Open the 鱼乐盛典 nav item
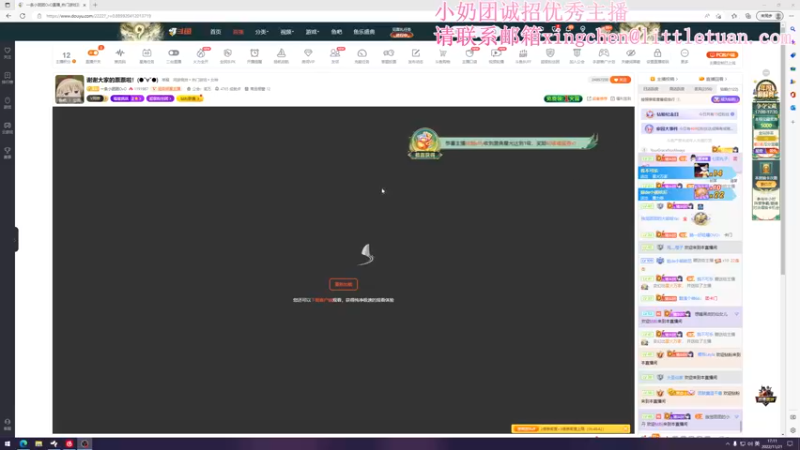The width and height of the screenshot is (800, 450). tap(364, 32)
